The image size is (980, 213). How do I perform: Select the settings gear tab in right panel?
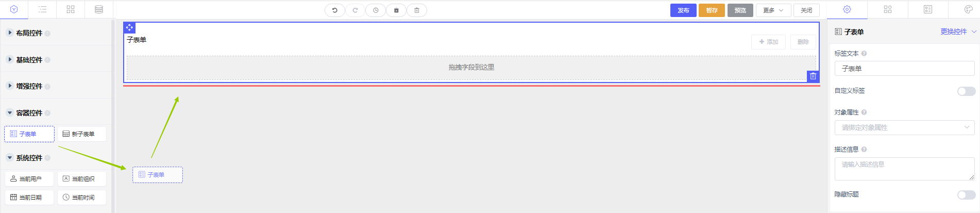(x=847, y=9)
